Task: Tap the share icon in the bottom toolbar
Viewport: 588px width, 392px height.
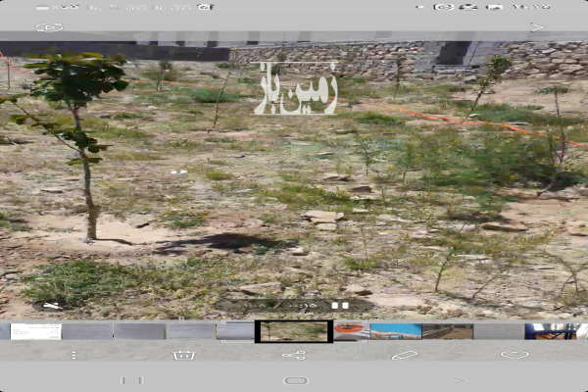Action: [293, 355]
